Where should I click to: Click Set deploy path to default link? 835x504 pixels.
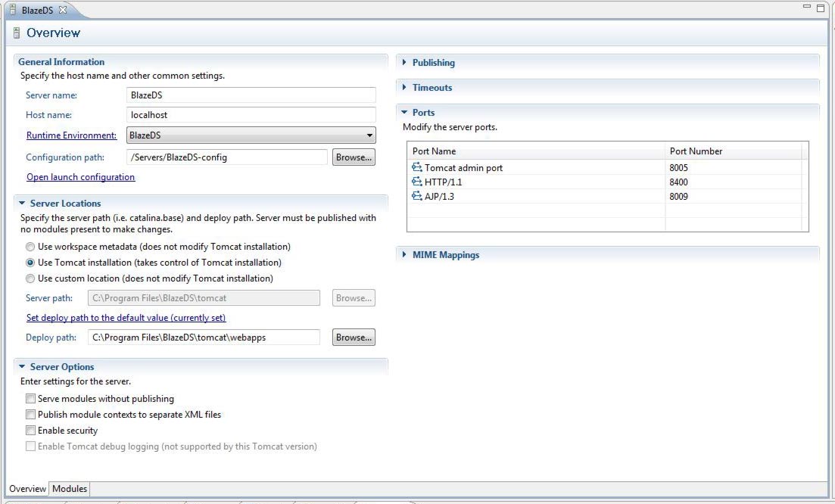click(126, 318)
